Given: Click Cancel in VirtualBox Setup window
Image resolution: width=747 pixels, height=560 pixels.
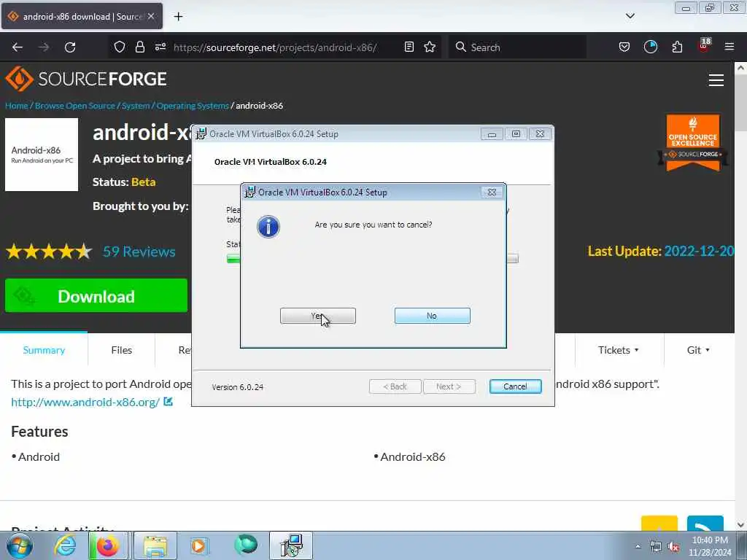Looking at the screenshot, I should (515, 386).
